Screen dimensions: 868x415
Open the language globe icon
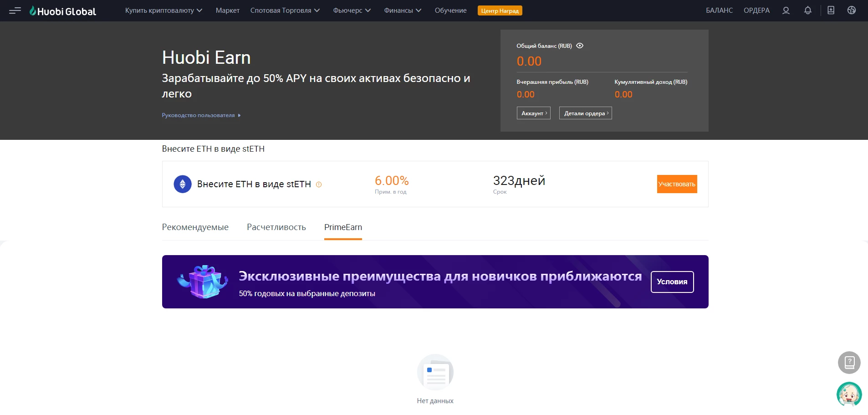point(851,10)
